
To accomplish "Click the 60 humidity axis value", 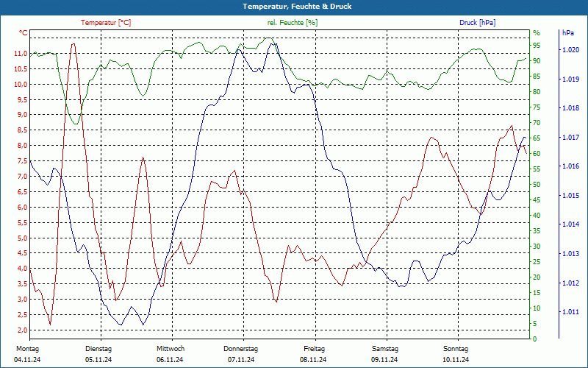I will pyautogui.click(x=537, y=154).
